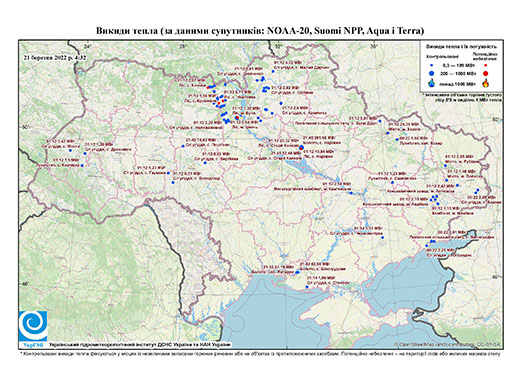Select the large blue circle legend symbol
This screenshot has width=520, height=368.
click(432, 73)
